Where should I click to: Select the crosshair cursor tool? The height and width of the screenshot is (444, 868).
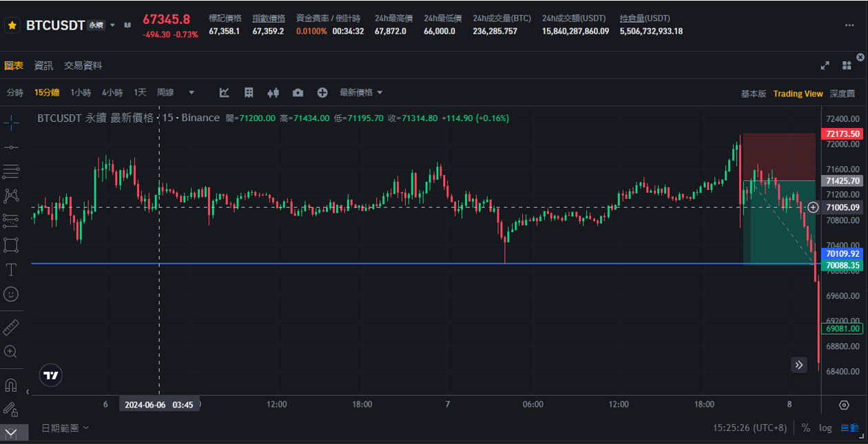tap(11, 123)
